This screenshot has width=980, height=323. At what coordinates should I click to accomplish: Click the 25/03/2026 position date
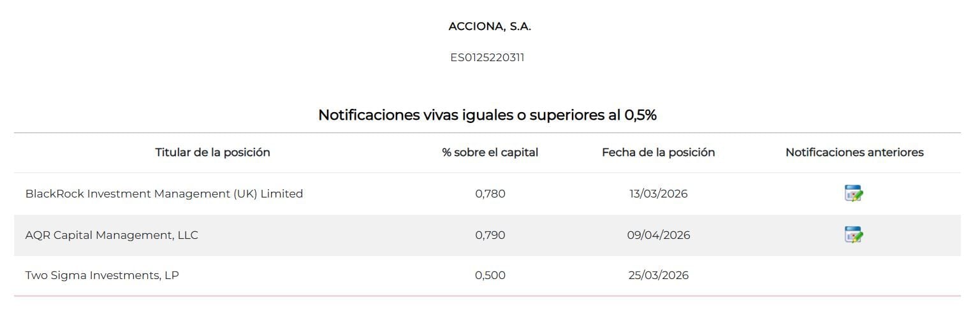(x=658, y=275)
